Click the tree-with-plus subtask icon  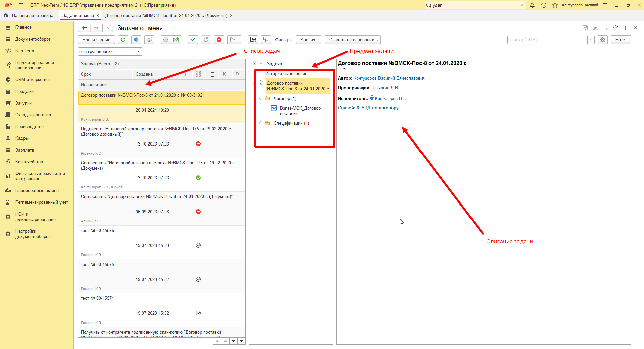(x=253, y=40)
